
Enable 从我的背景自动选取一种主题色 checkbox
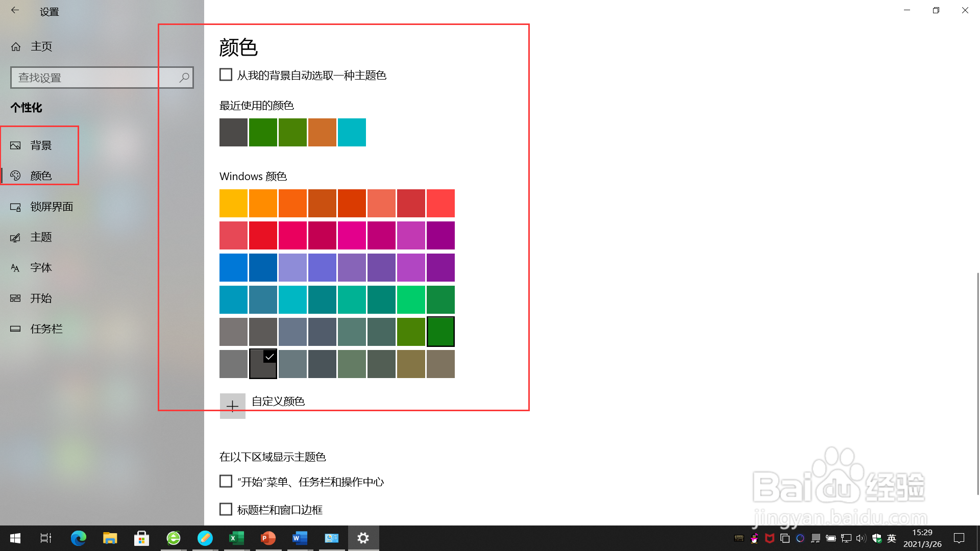pyautogui.click(x=225, y=74)
